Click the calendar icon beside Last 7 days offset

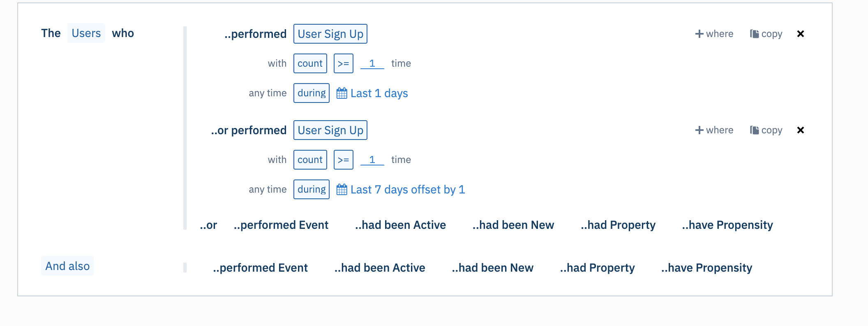tap(342, 189)
